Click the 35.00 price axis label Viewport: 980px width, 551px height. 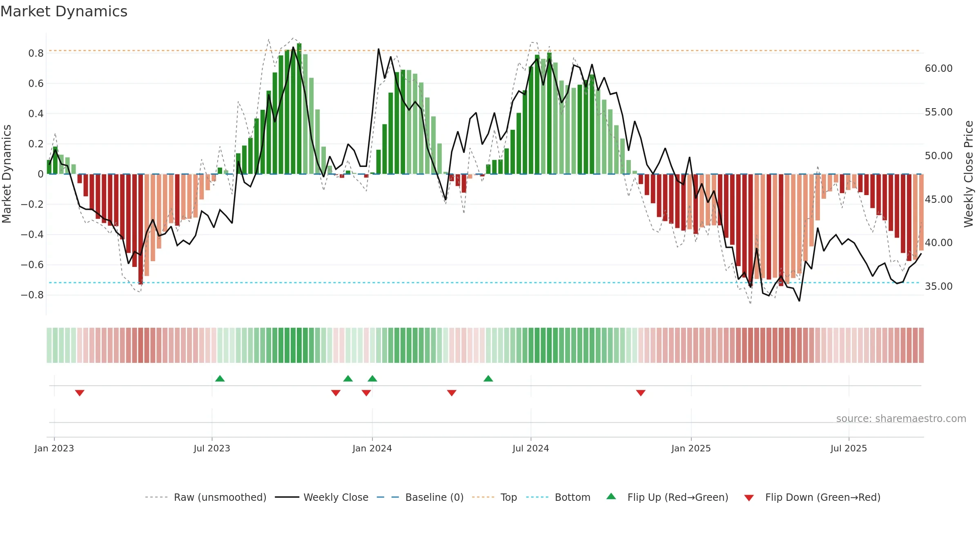point(939,287)
